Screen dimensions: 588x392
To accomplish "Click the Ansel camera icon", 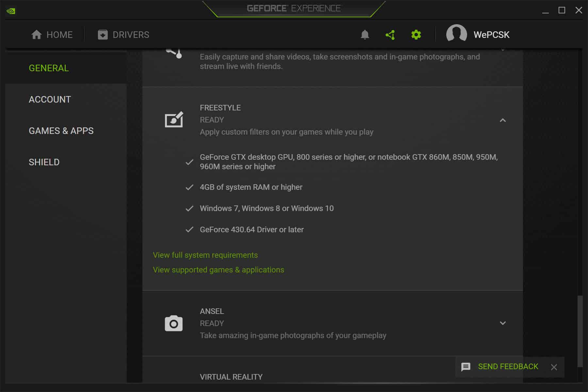I will pyautogui.click(x=174, y=323).
